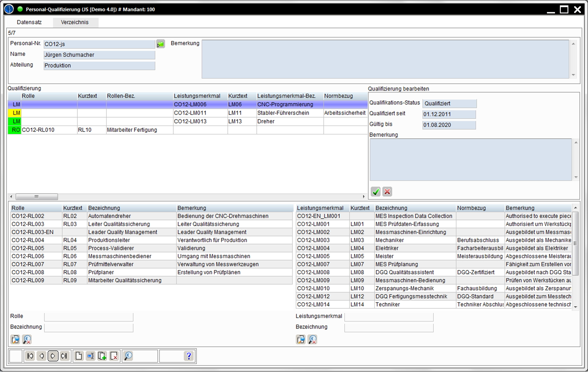
Task: Open the Datensatz tab
Action: coord(29,22)
